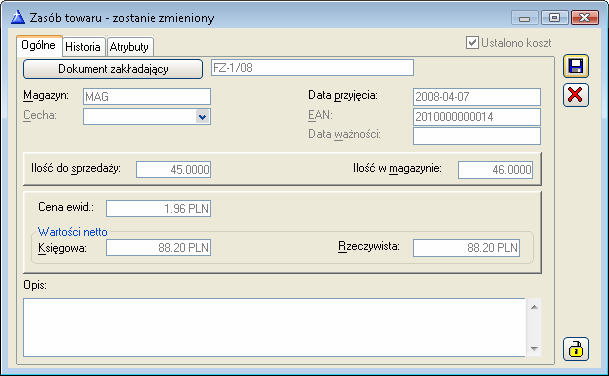Open the Atrybuty tab

click(x=129, y=47)
